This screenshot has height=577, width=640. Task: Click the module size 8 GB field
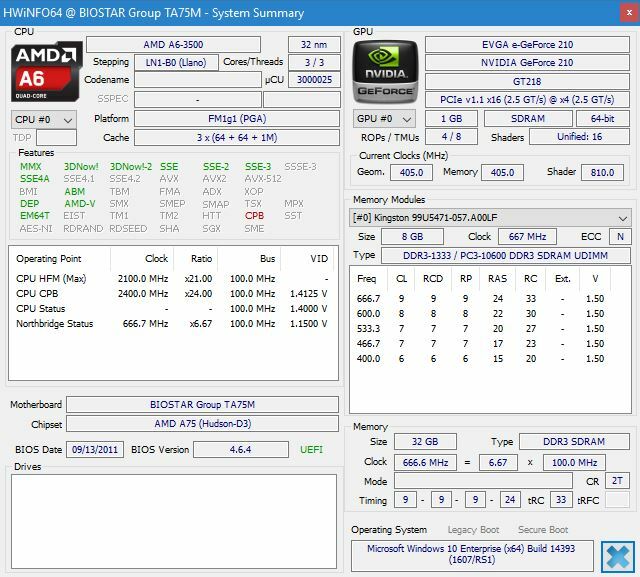tap(412, 237)
